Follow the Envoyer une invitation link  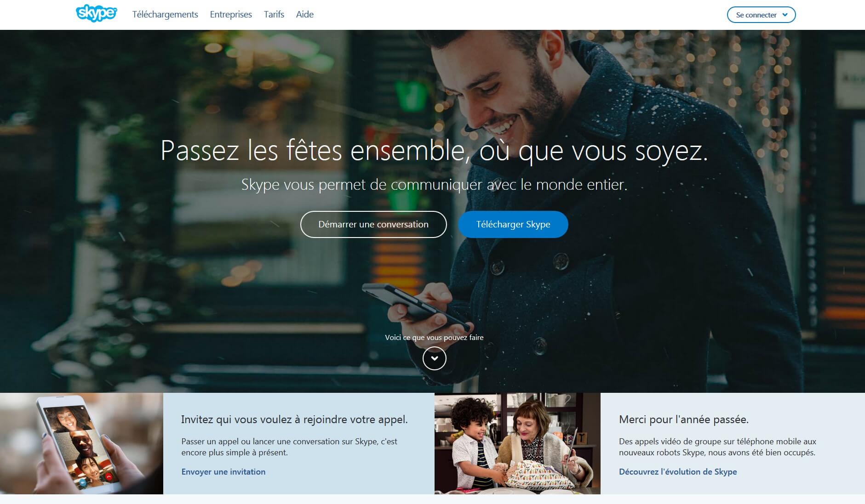(223, 472)
